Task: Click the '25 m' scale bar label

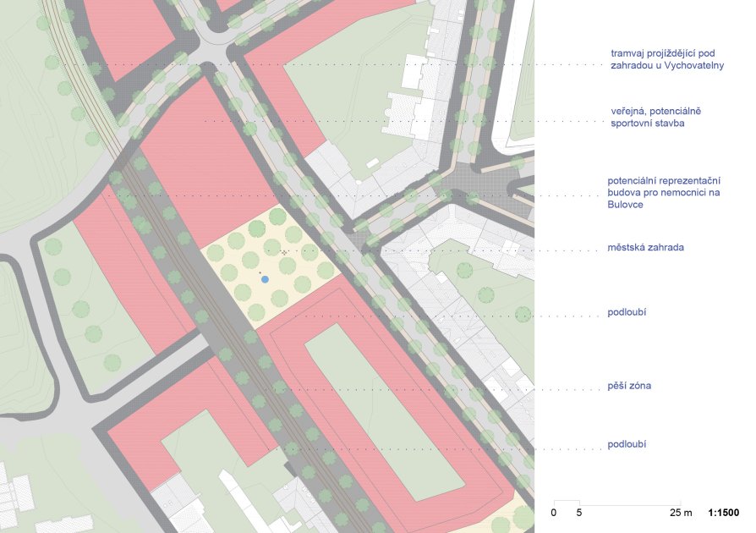Action: click(x=681, y=513)
